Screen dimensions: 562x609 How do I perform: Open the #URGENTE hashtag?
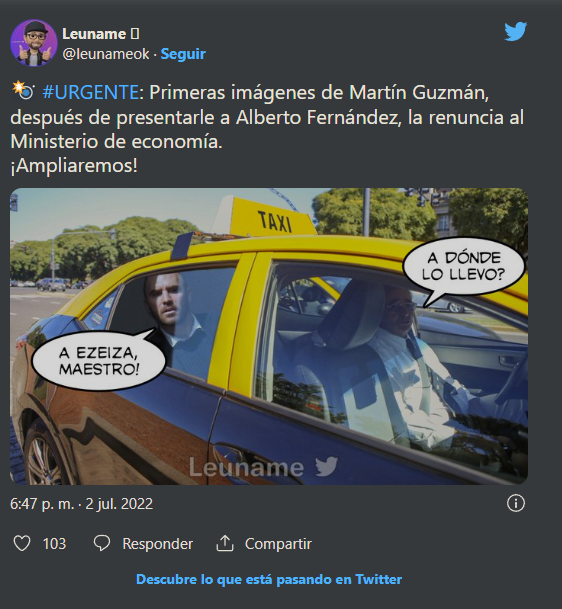coord(90,92)
